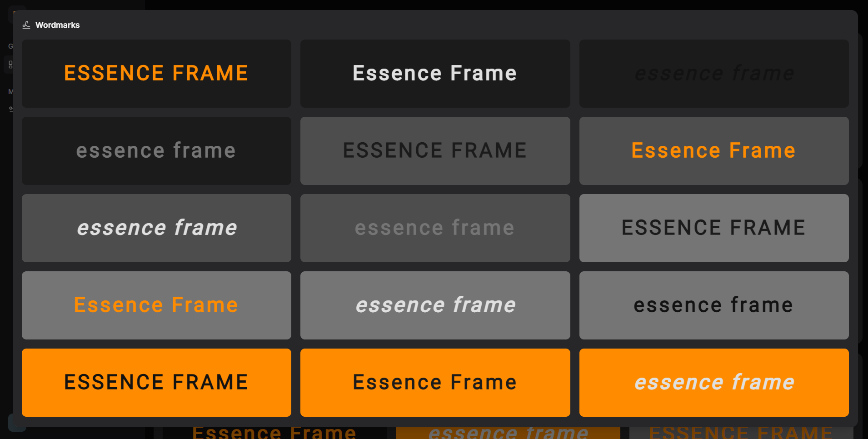Viewport: 868px width, 439px height.
Task: Click the dark ESSENCE FRAME on medium gray tile
Action: pos(434,150)
